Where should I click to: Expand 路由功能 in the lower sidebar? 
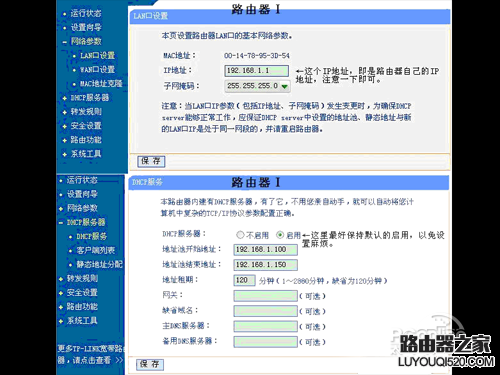pos(82,306)
